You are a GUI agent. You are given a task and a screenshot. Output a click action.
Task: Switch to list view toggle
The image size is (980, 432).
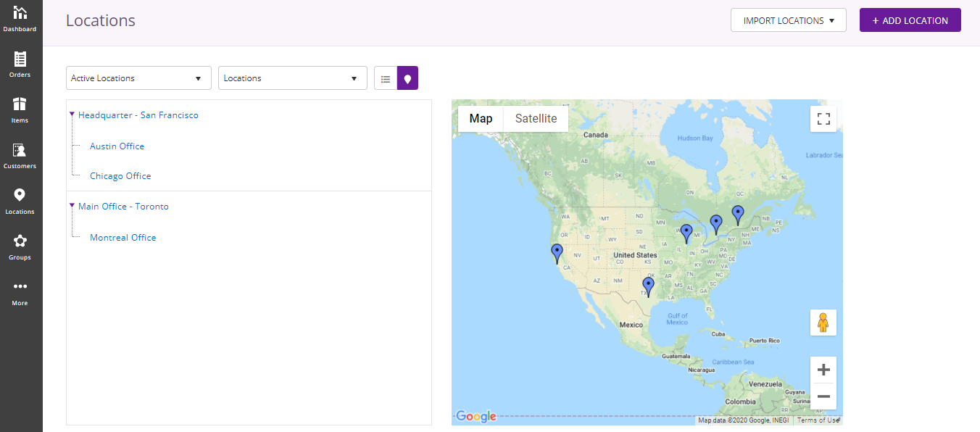pos(386,78)
